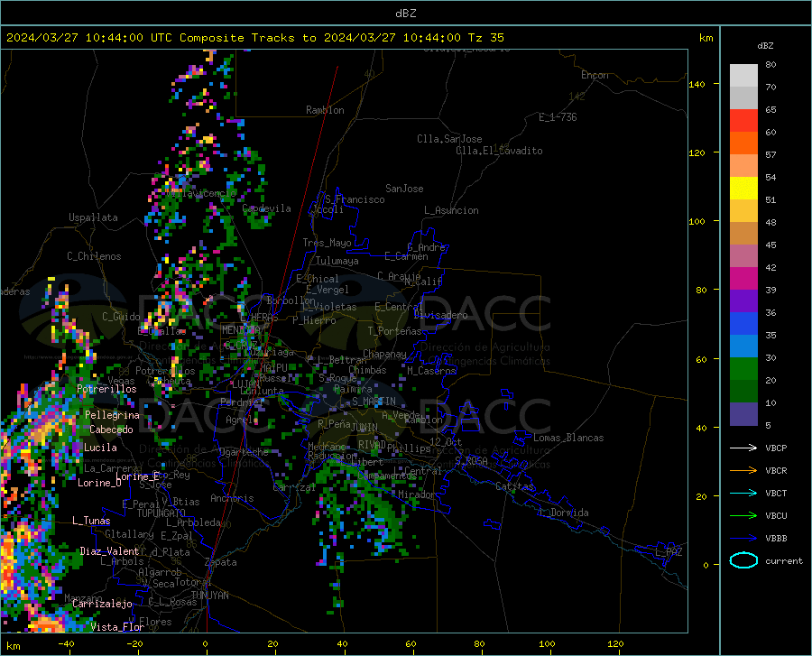Click the 'Tulumaya' map label

pos(337,261)
